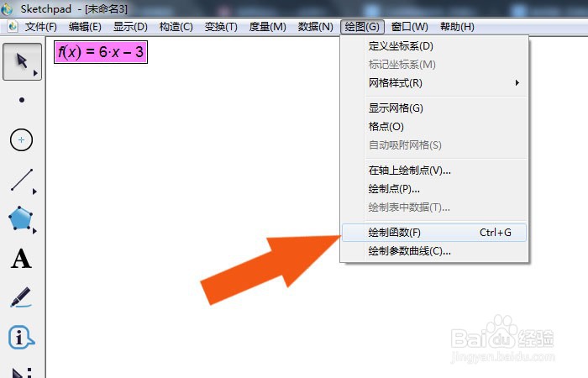Screen dimensions: 588x378
Task: Choose 绘制函数(F) menu entry
Action: pyautogui.click(x=434, y=233)
